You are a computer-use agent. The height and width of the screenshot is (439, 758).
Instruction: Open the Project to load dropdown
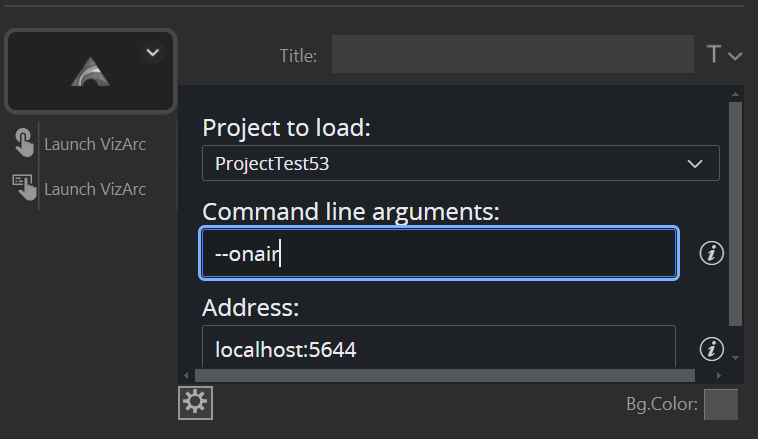pyautogui.click(x=460, y=163)
